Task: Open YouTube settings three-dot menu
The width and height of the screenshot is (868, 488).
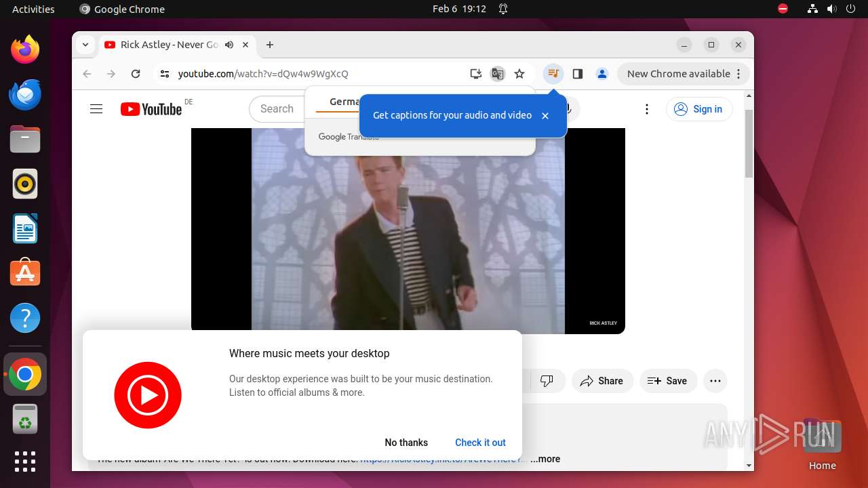Action: tap(647, 109)
